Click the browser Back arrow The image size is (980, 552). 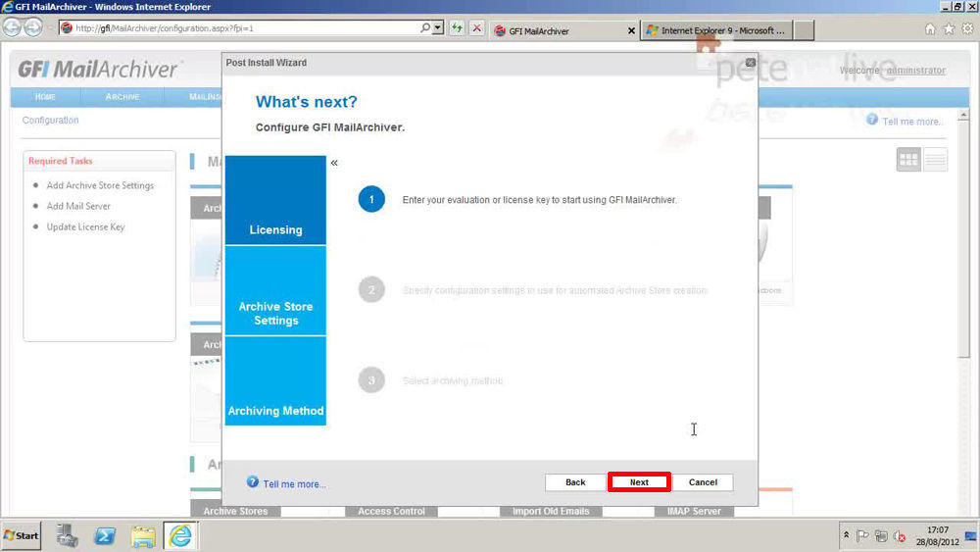[x=12, y=27]
